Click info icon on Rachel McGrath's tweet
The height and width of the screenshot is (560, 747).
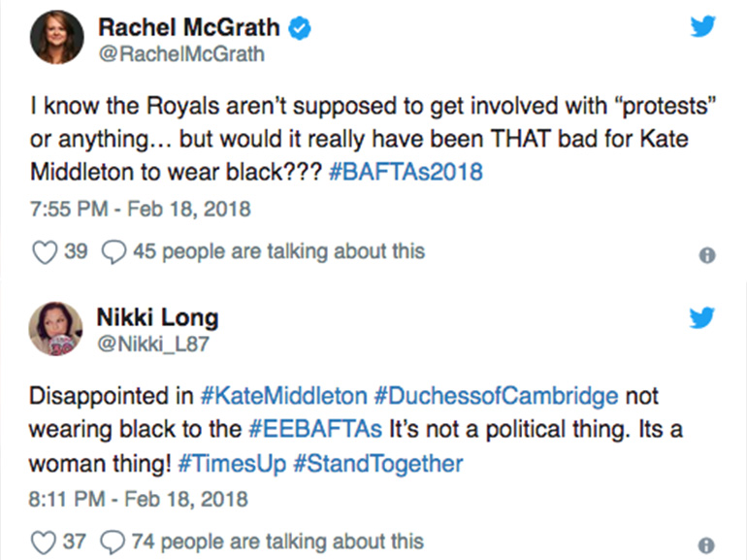click(707, 256)
